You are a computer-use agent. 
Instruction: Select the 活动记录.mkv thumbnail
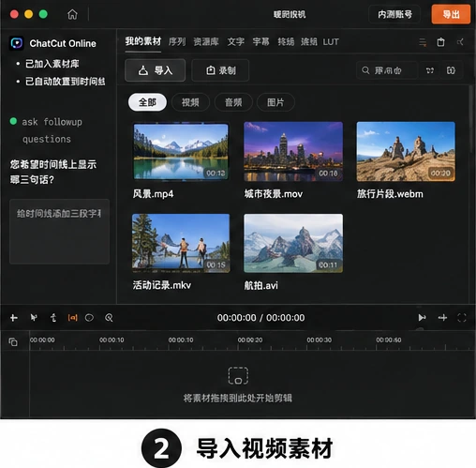coord(181,243)
